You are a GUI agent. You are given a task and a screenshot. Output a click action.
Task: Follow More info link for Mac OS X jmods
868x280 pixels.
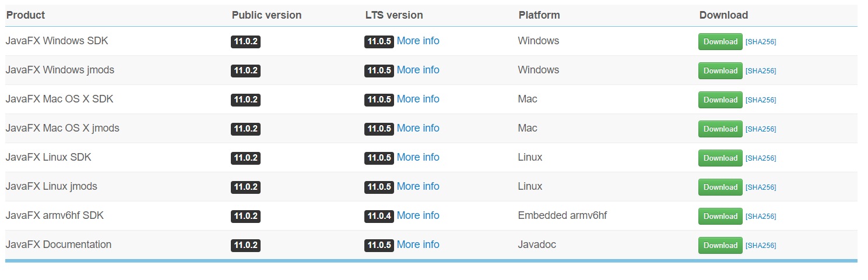tap(418, 128)
